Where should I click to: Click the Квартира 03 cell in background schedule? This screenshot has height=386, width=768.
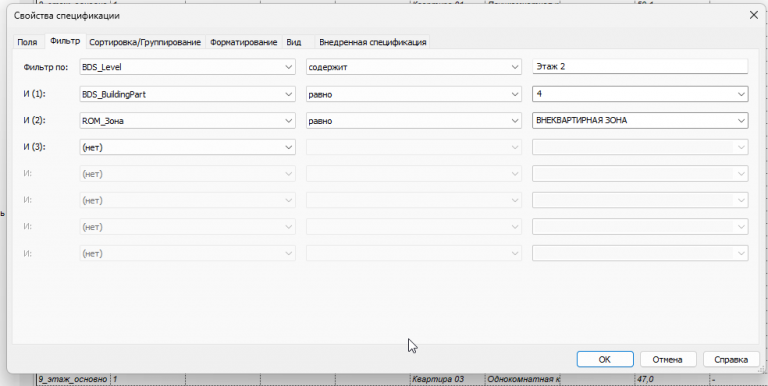coord(447,379)
